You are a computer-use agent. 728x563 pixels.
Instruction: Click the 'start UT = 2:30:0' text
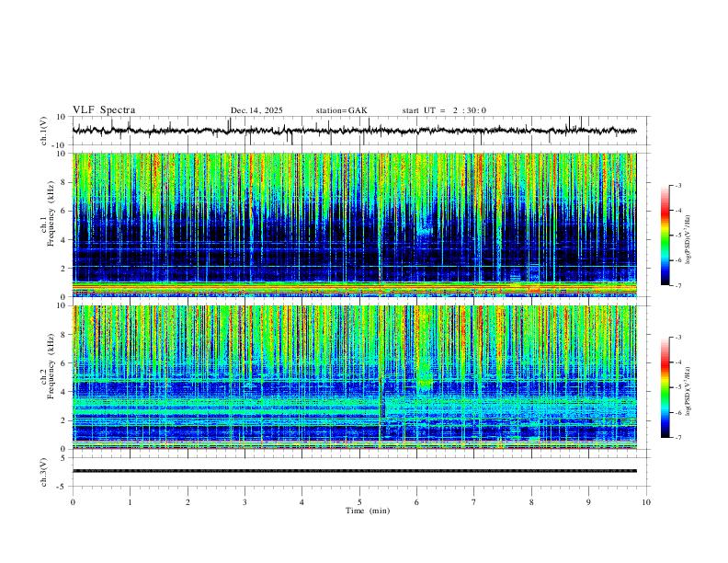click(x=444, y=110)
